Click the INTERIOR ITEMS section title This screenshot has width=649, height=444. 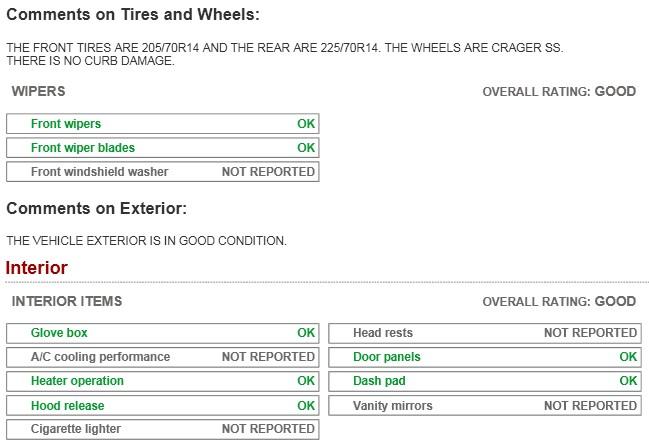tap(67, 301)
